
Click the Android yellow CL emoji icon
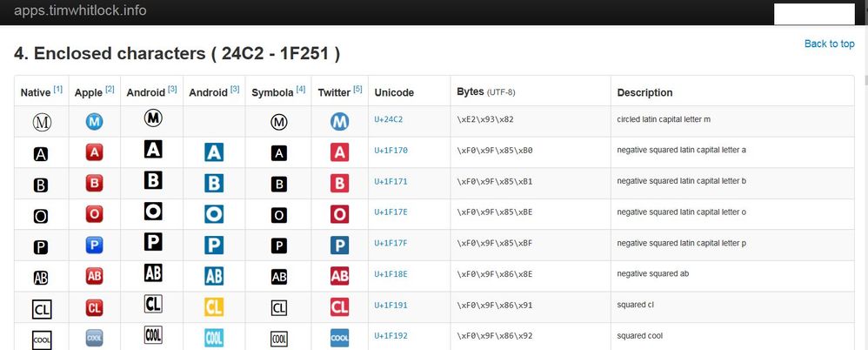pos(214,306)
